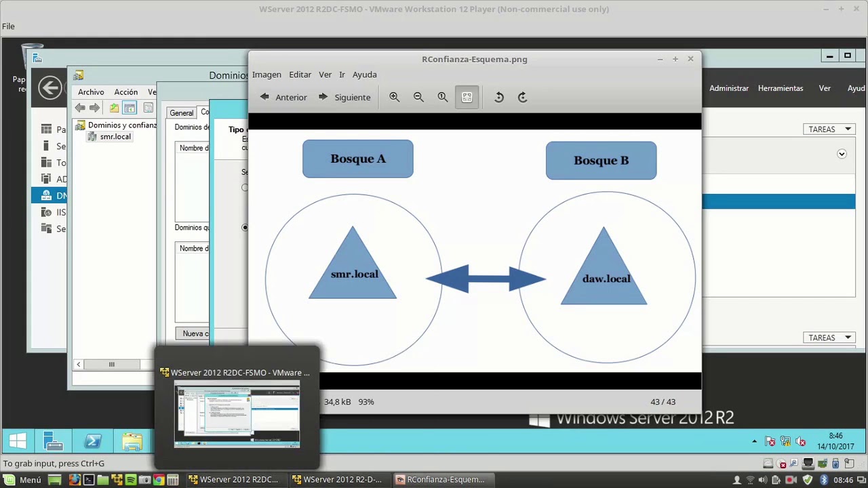
Task: Launch Chrome from the Mint panel
Action: (x=159, y=480)
